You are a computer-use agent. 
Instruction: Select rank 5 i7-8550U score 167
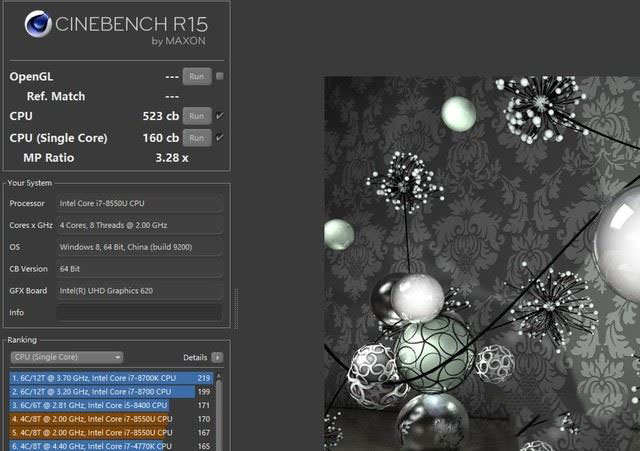coord(110,433)
